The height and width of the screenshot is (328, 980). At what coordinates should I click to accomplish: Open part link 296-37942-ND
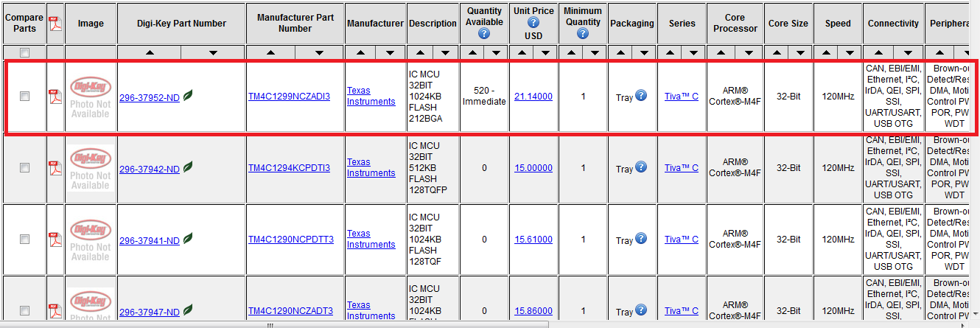[x=150, y=169]
